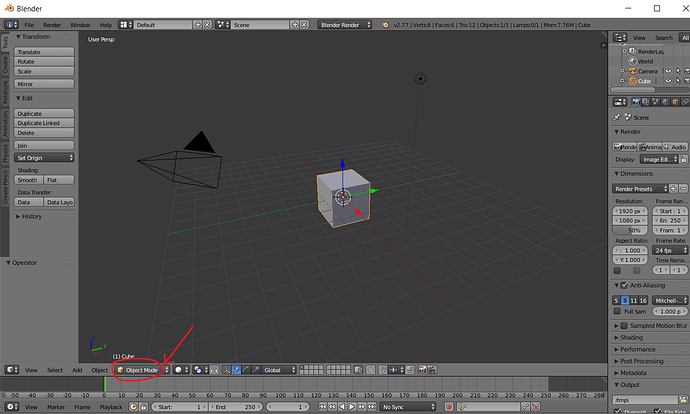Select the World properties tab icon
The height and width of the screenshot is (414, 690).
tap(665, 102)
